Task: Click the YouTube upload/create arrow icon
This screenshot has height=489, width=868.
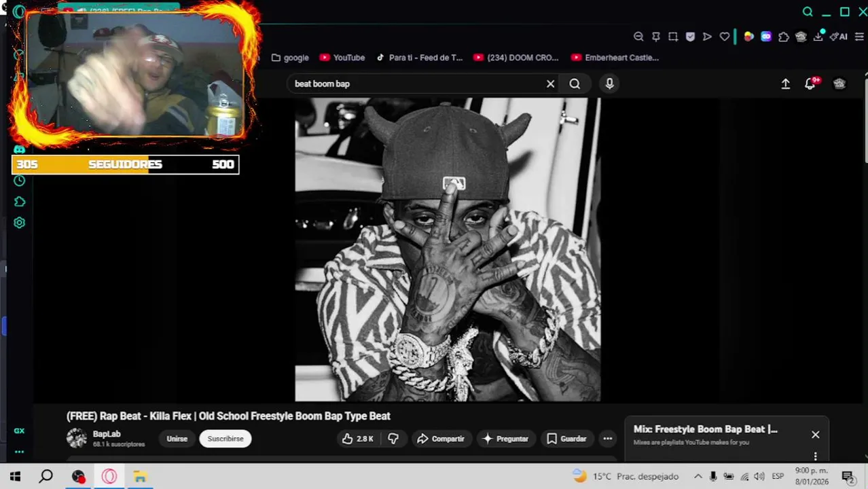Action: point(786,84)
